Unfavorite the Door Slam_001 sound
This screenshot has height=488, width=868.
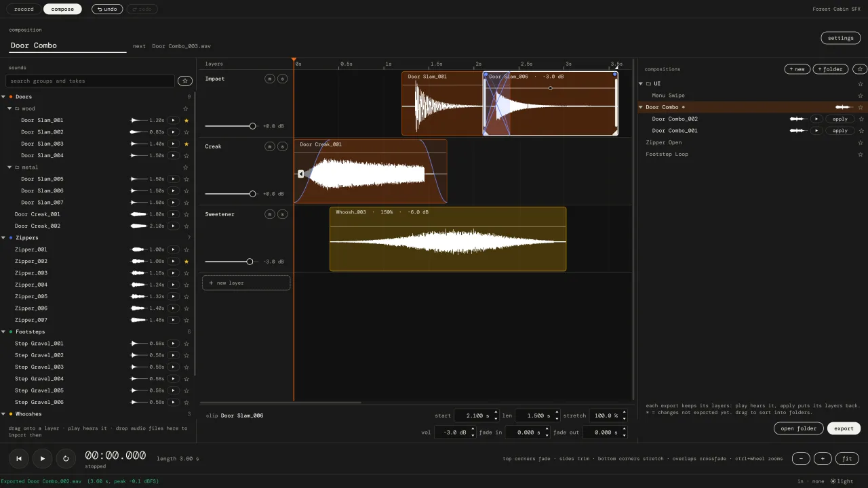point(186,120)
